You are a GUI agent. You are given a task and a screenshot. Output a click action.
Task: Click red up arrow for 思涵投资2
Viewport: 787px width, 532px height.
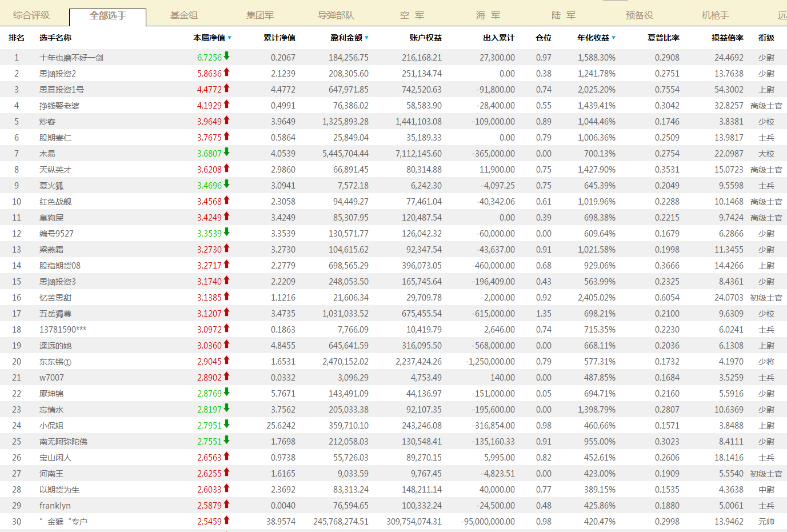[x=227, y=72]
